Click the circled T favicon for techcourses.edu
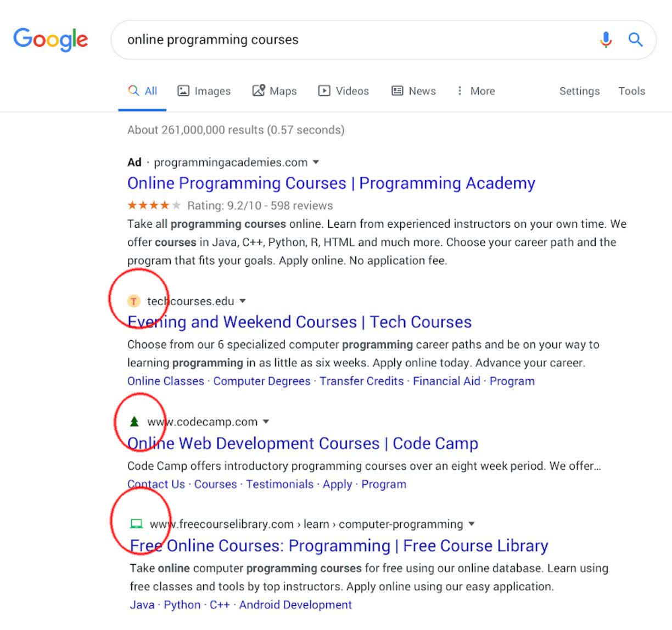Screen dimensions: 672x630 [x=133, y=301]
